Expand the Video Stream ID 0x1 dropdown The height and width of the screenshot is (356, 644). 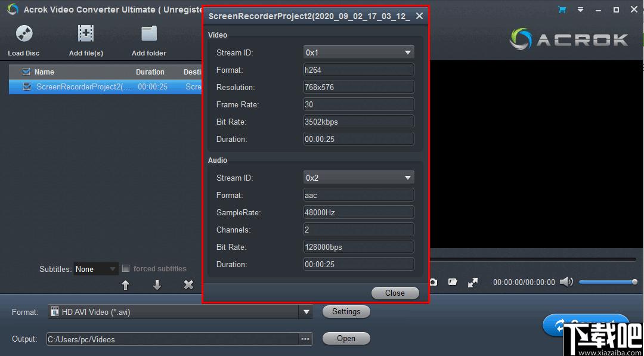(x=359, y=52)
